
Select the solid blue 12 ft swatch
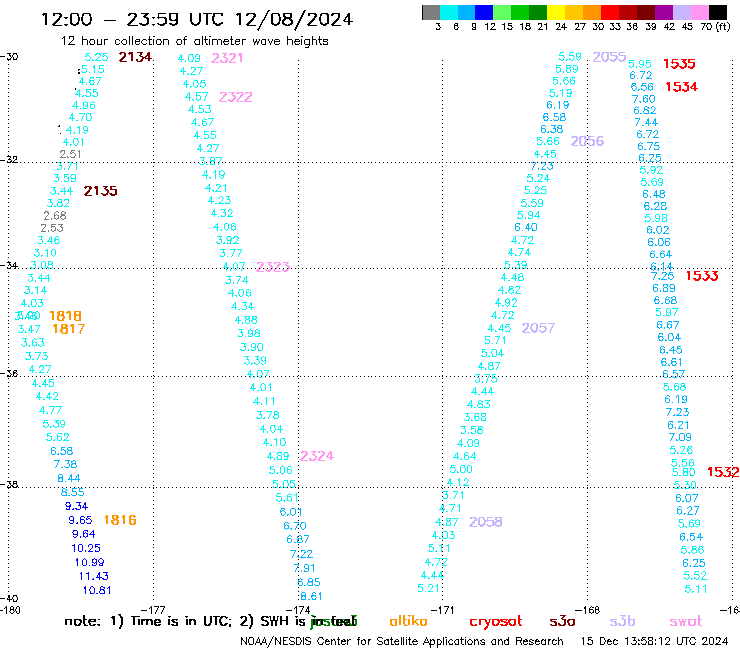[x=484, y=12]
